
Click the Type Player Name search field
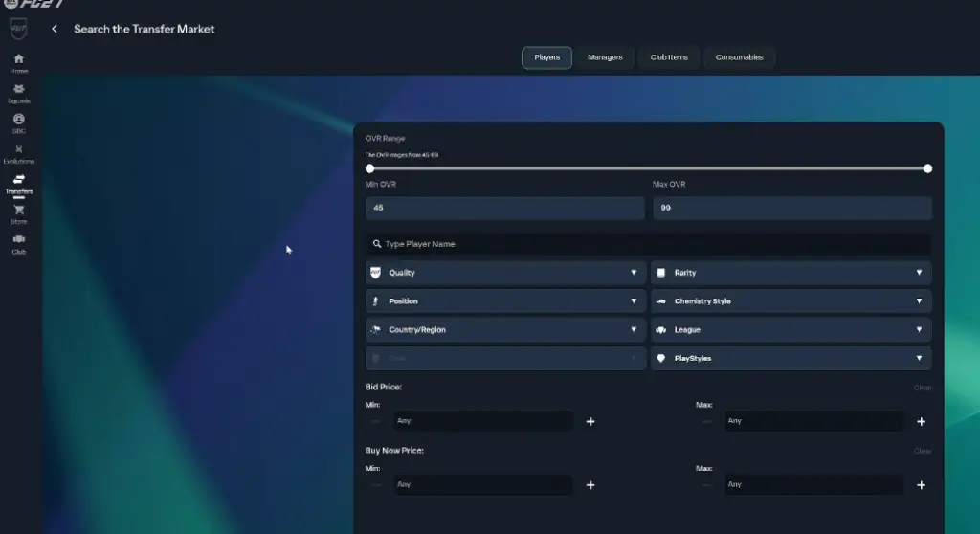[649, 244]
